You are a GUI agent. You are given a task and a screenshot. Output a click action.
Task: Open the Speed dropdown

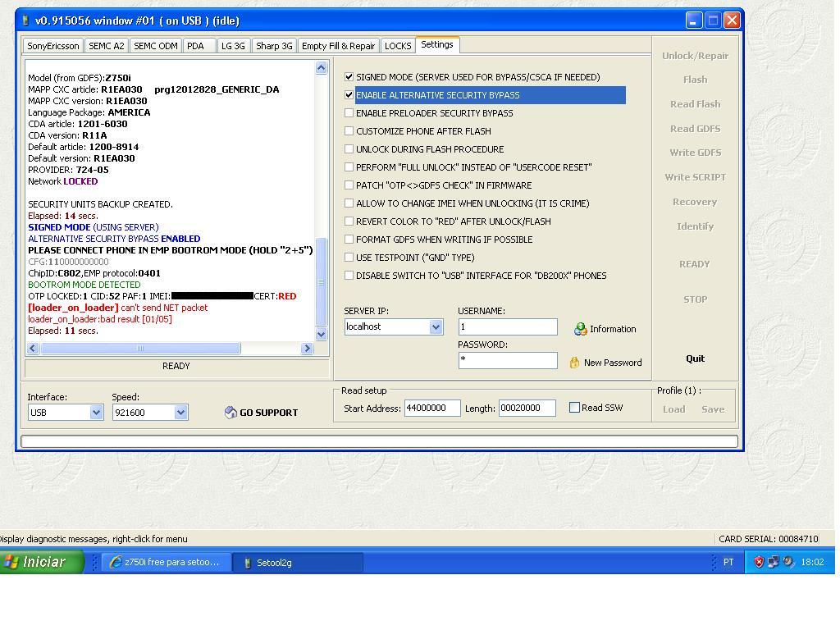coord(180,413)
